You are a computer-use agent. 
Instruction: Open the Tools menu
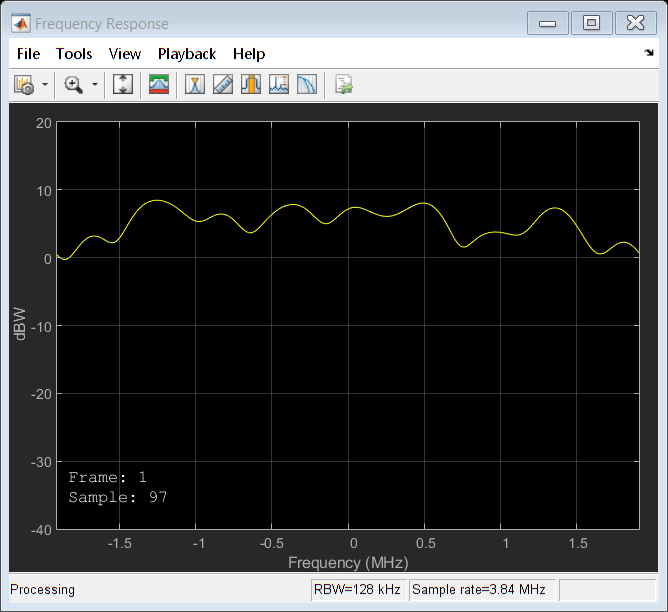coord(74,54)
